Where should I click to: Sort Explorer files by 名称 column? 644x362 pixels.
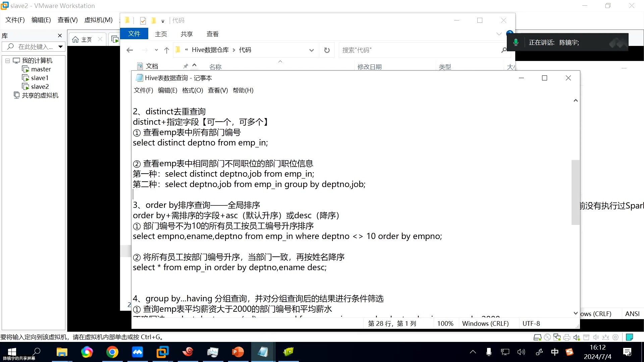[x=215, y=67]
